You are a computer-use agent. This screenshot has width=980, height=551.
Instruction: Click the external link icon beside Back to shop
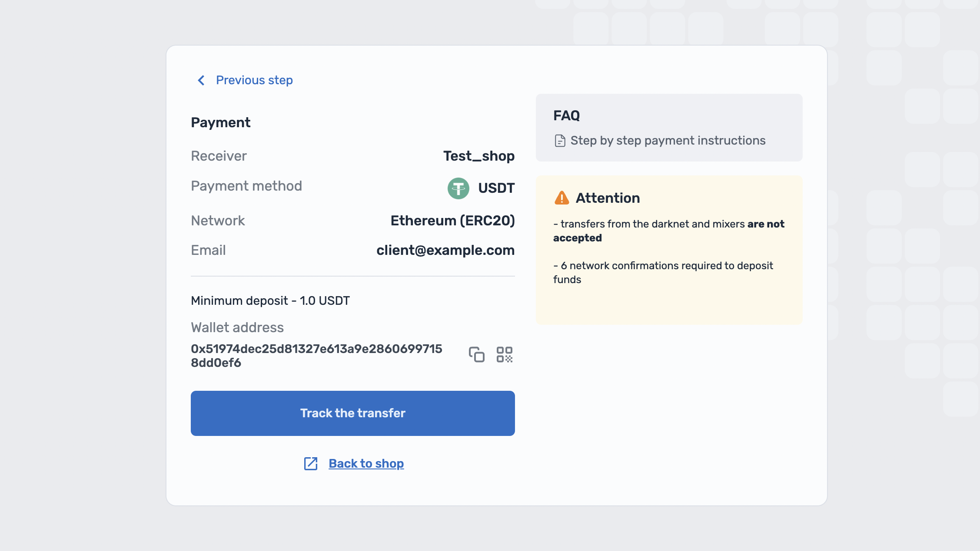click(311, 464)
